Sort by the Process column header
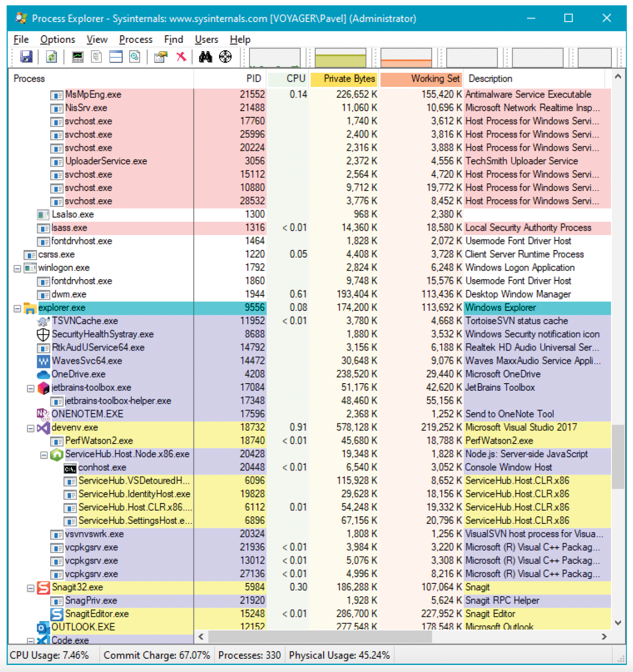 (x=101, y=78)
